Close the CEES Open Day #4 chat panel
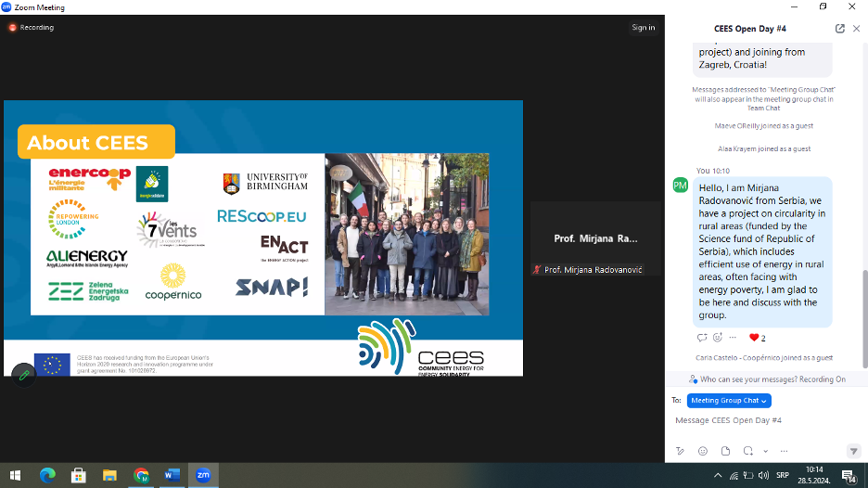The height and width of the screenshot is (488, 868). [x=856, y=28]
